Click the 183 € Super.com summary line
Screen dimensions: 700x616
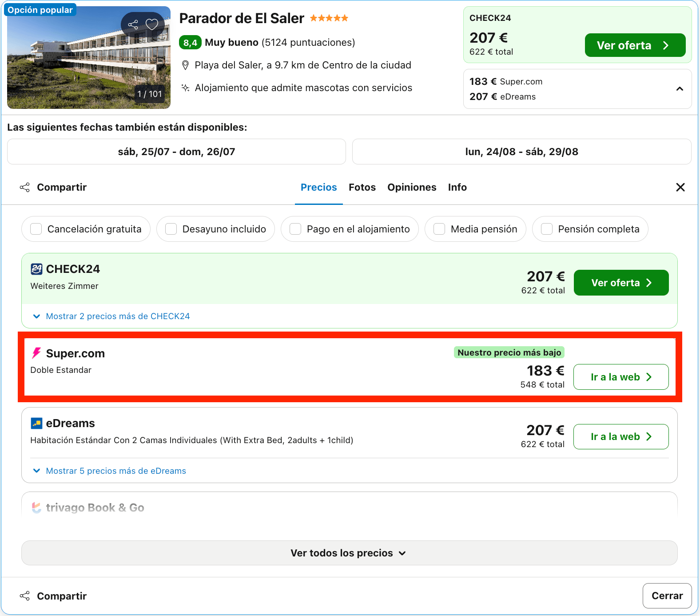[x=506, y=81]
